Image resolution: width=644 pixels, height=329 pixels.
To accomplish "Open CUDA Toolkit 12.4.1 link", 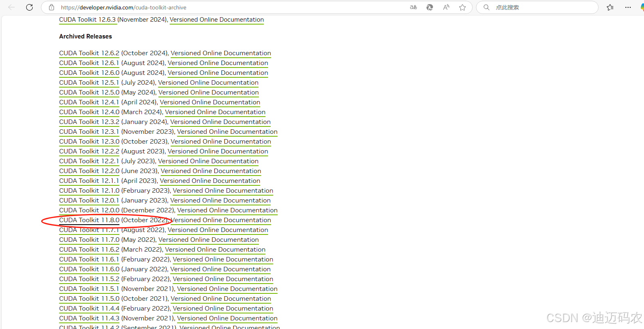I will [89, 102].
